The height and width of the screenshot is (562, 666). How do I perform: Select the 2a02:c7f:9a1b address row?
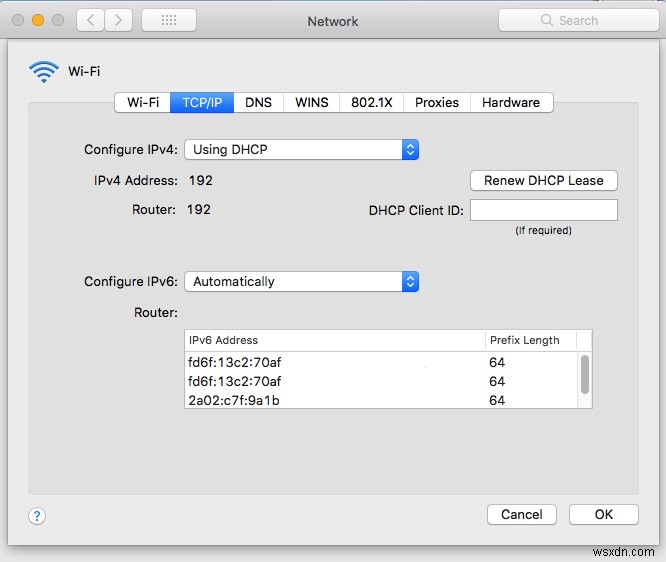(x=381, y=400)
